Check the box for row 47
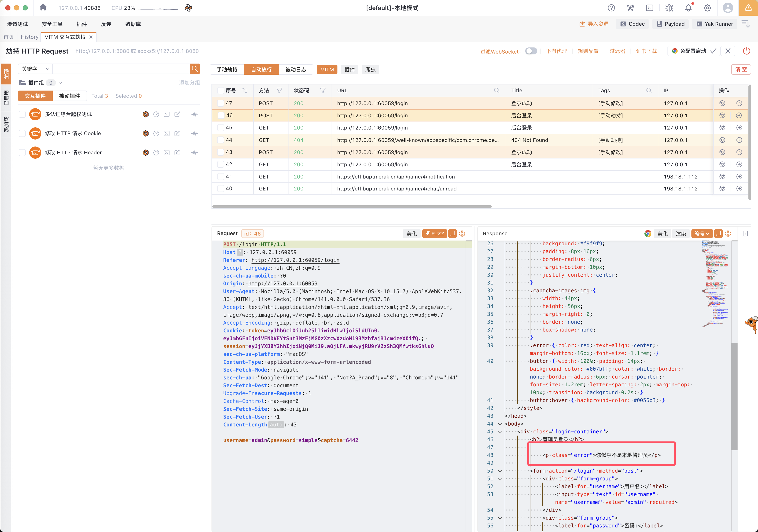Screen dimensions: 758x532 click(221, 103)
